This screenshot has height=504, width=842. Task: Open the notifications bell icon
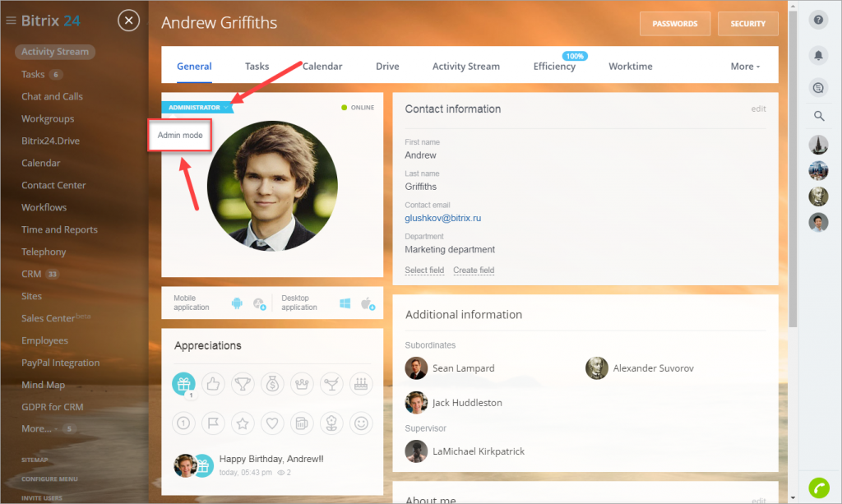818,55
